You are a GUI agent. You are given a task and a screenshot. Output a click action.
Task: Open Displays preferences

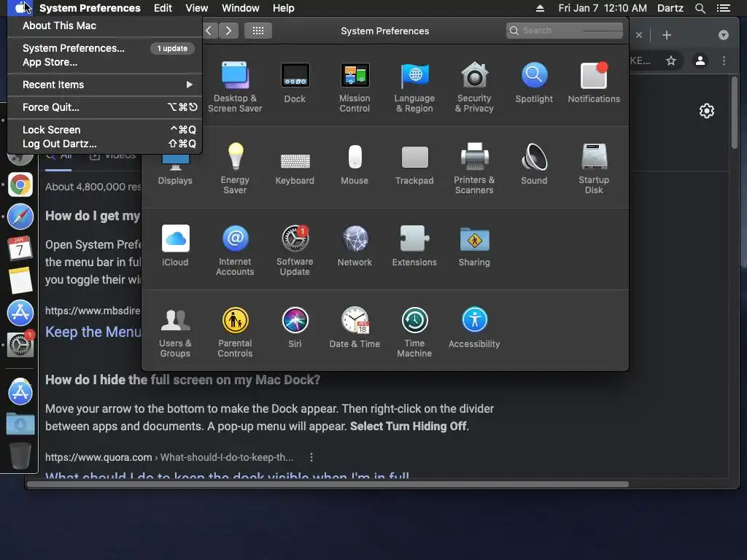(x=175, y=171)
